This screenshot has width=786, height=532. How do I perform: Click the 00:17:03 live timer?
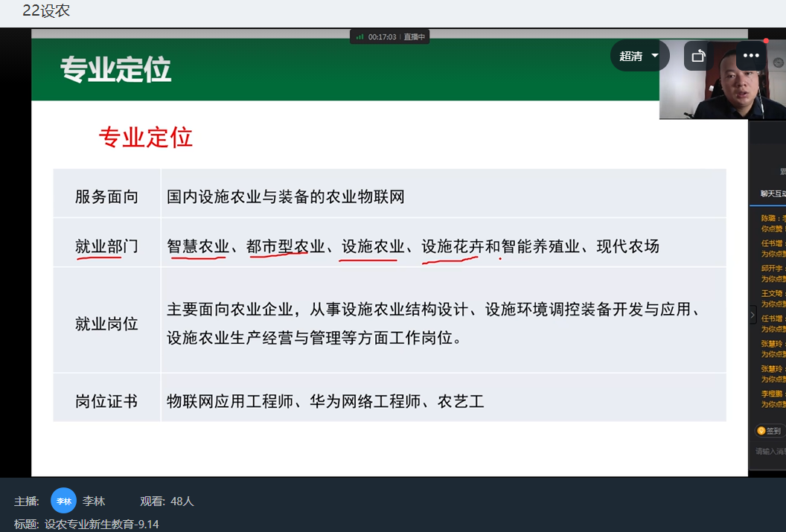[383, 36]
